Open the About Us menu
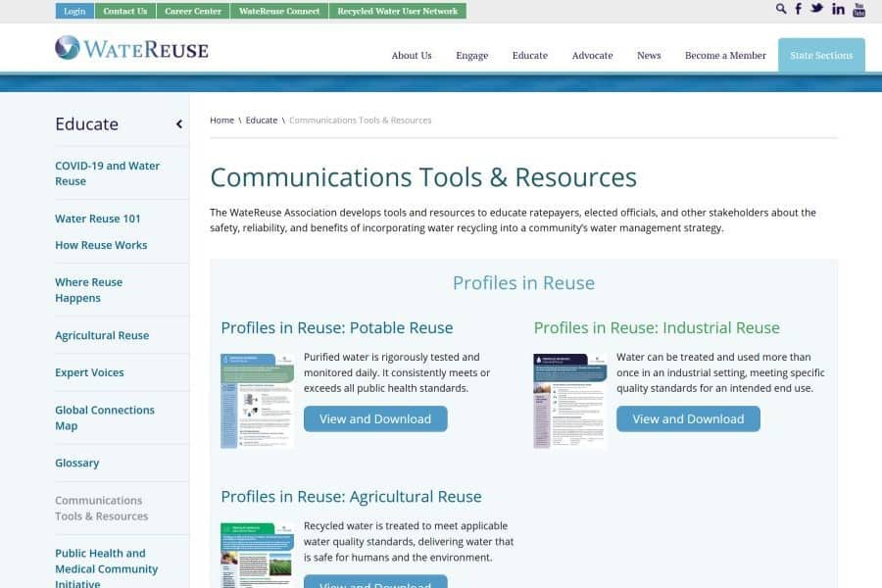Image resolution: width=882 pixels, height=588 pixels. [x=411, y=56]
